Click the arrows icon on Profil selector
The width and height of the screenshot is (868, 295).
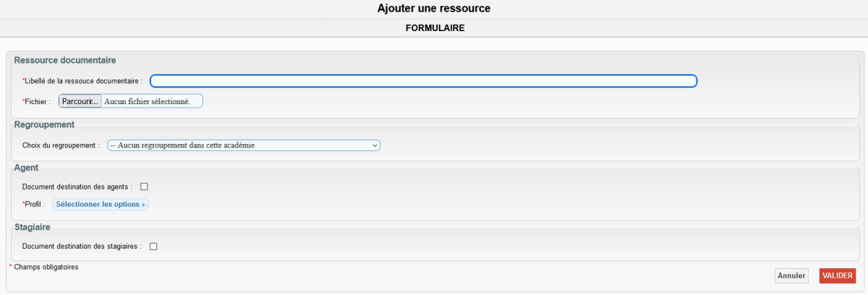click(143, 205)
